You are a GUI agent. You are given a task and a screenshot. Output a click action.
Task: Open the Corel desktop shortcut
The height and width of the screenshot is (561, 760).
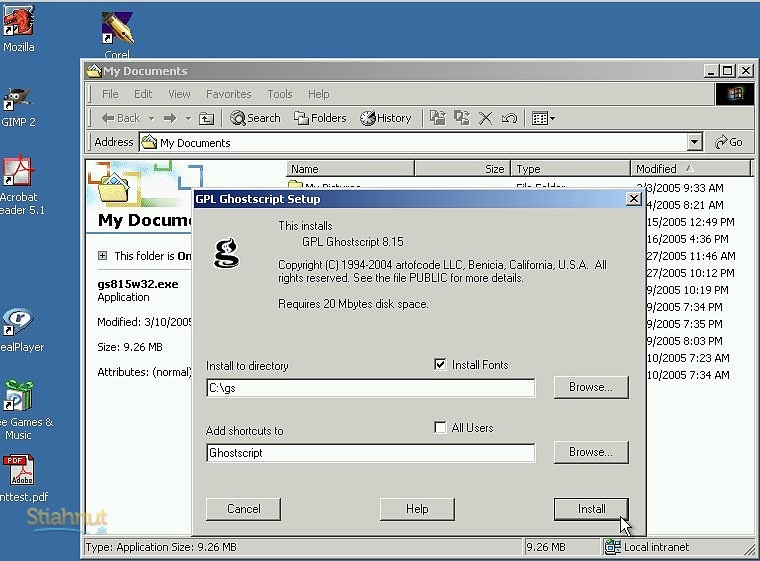tap(117, 34)
